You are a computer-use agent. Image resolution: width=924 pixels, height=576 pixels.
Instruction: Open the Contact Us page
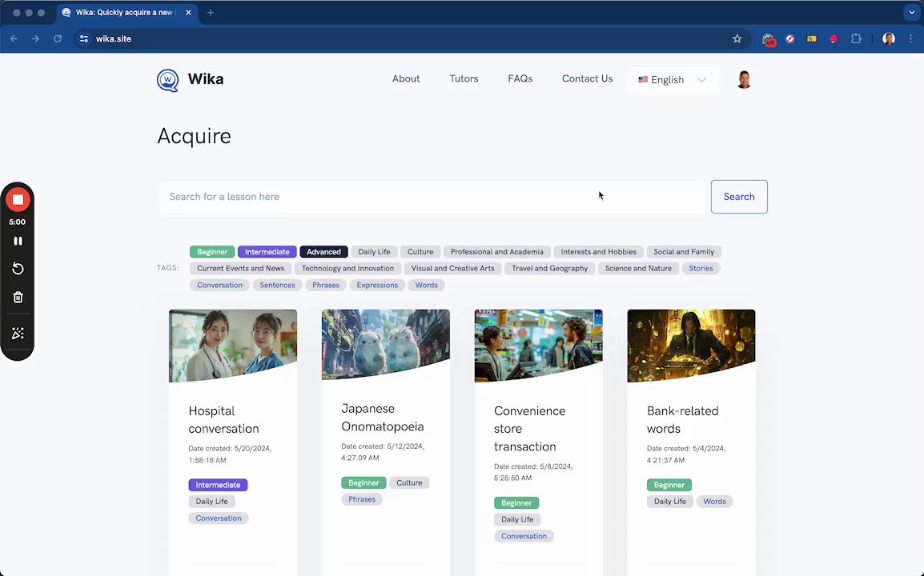click(x=588, y=78)
